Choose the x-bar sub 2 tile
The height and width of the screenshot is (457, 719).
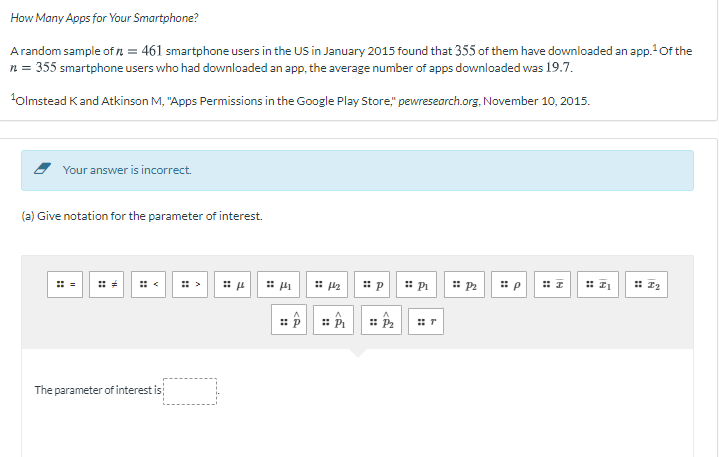coord(647,285)
